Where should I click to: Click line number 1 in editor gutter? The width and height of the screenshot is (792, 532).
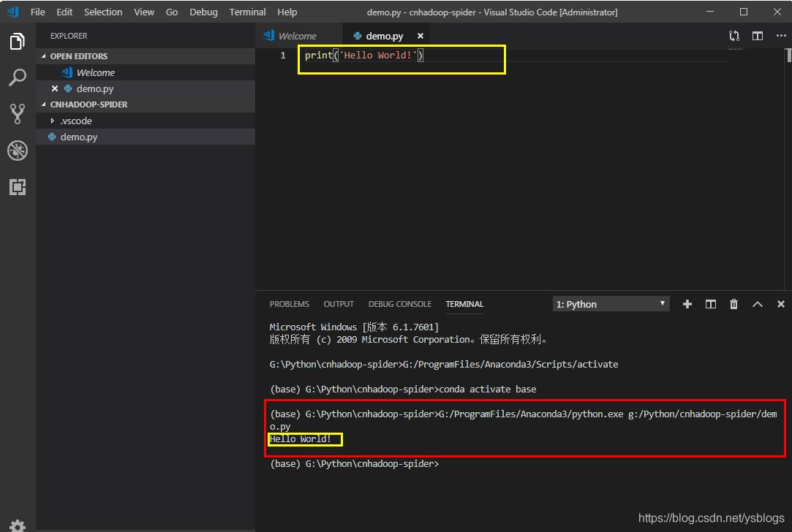[x=283, y=55]
